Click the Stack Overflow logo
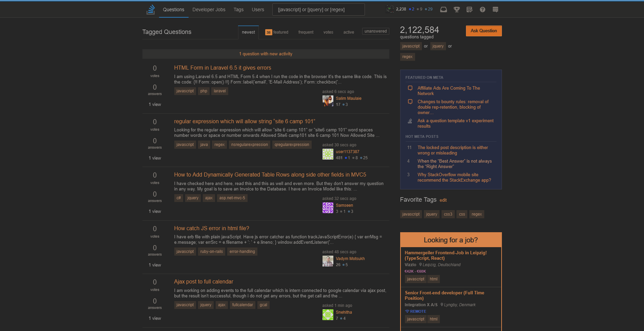 [x=151, y=9]
